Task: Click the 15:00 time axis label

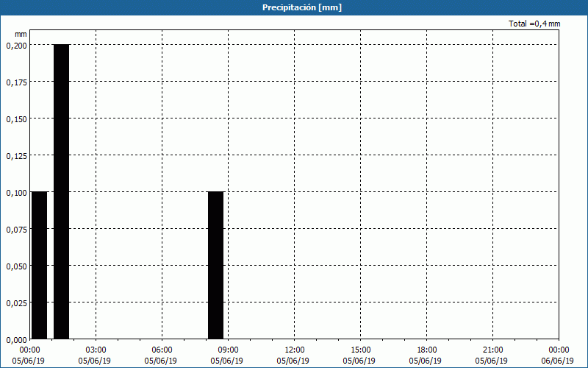Action: (360, 350)
